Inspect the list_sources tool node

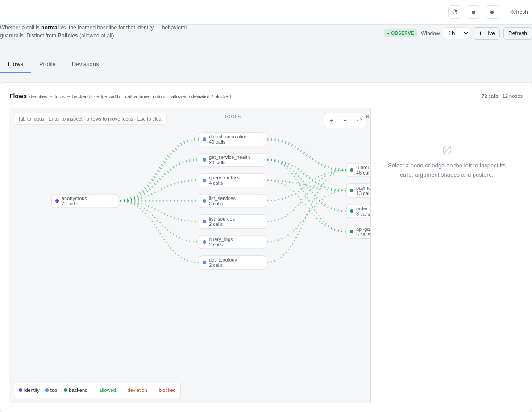click(233, 221)
